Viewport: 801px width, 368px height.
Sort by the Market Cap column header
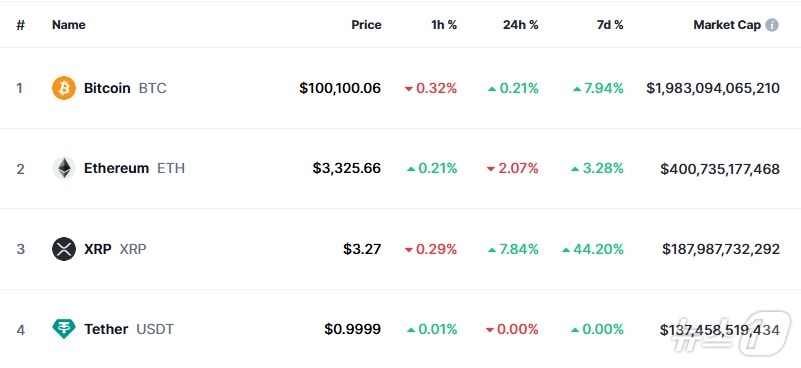coord(727,25)
